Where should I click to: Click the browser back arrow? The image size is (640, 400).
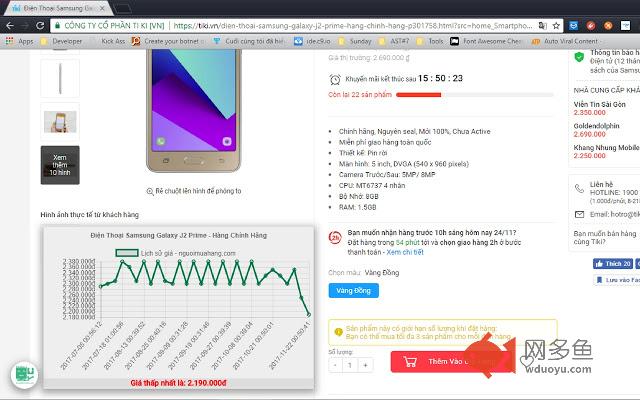10,25
